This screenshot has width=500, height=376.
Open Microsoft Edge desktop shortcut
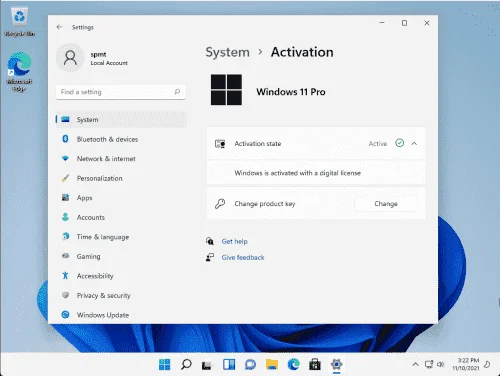coord(19,71)
